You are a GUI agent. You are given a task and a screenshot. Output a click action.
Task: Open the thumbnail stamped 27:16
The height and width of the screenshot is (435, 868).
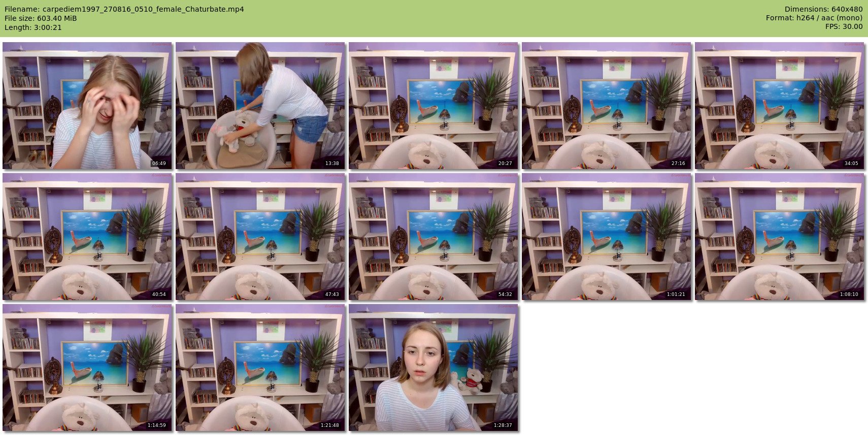click(607, 106)
